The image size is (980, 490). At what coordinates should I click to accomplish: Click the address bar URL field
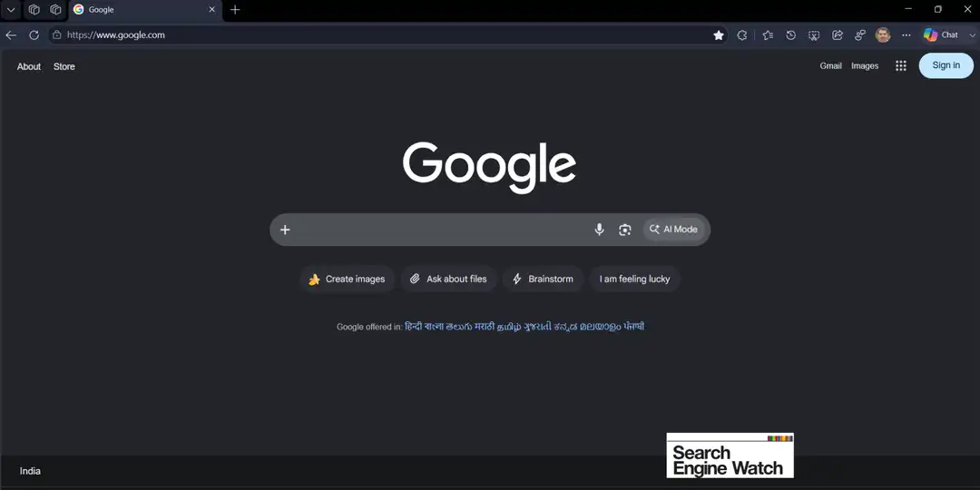pos(387,35)
